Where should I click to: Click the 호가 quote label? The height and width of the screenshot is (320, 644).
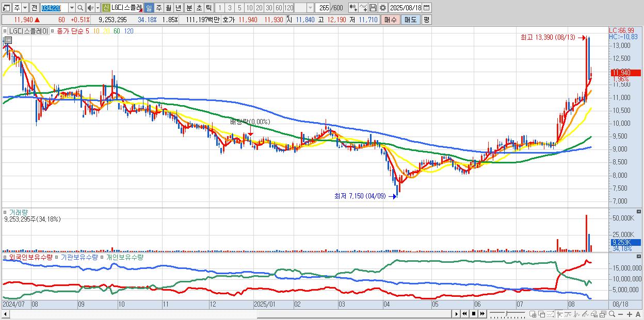[x=229, y=20]
